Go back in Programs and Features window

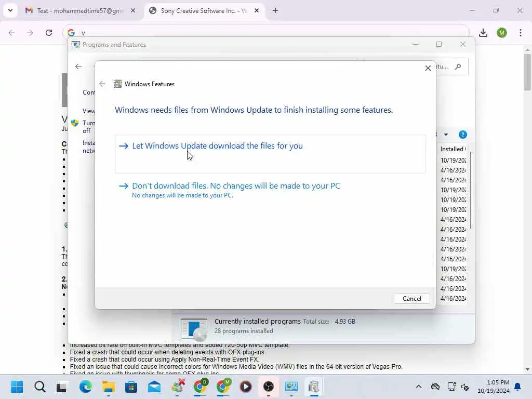click(x=78, y=66)
